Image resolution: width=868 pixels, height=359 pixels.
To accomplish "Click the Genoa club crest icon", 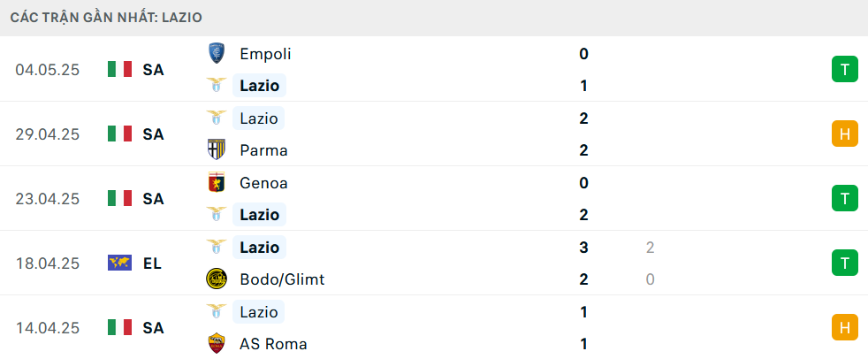I will pyautogui.click(x=217, y=182).
